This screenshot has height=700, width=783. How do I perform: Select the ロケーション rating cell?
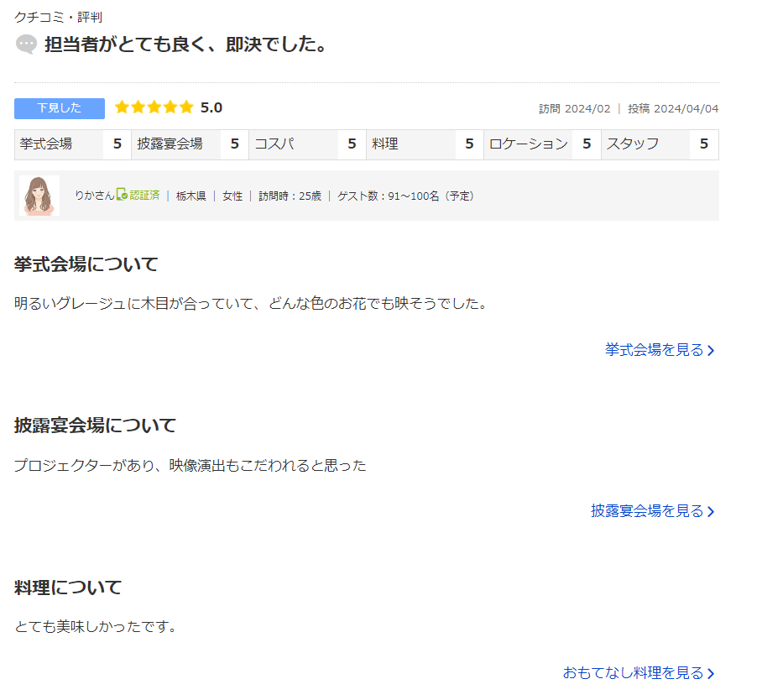pos(542,144)
